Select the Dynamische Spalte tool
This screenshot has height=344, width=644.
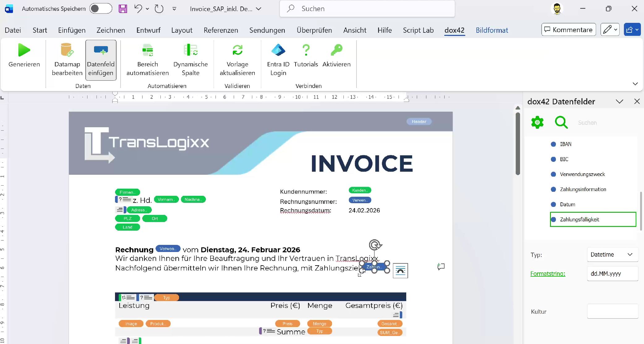coord(190,50)
